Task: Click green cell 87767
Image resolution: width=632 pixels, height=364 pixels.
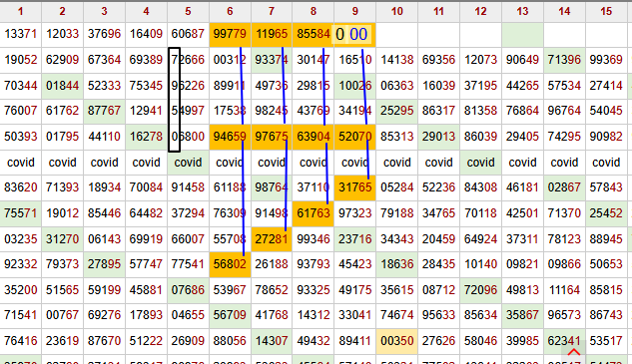Action: click(x=104, y=111)
